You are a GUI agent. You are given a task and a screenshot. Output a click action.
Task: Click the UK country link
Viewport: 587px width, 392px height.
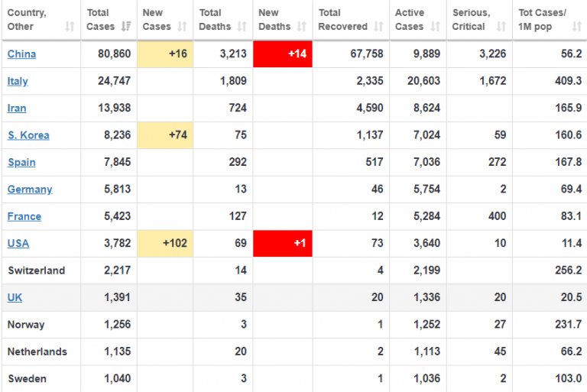coord(15,297)
